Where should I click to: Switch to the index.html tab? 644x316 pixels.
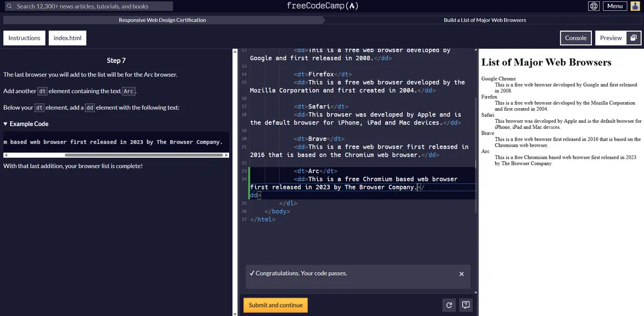(x=67, y=38)
